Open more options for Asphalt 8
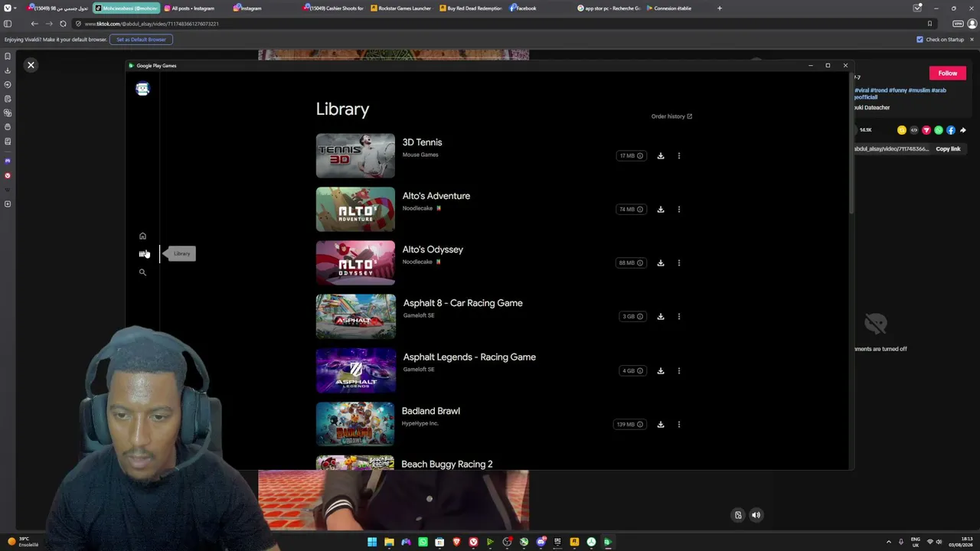The image size is (980, 551). click(679, 317)
